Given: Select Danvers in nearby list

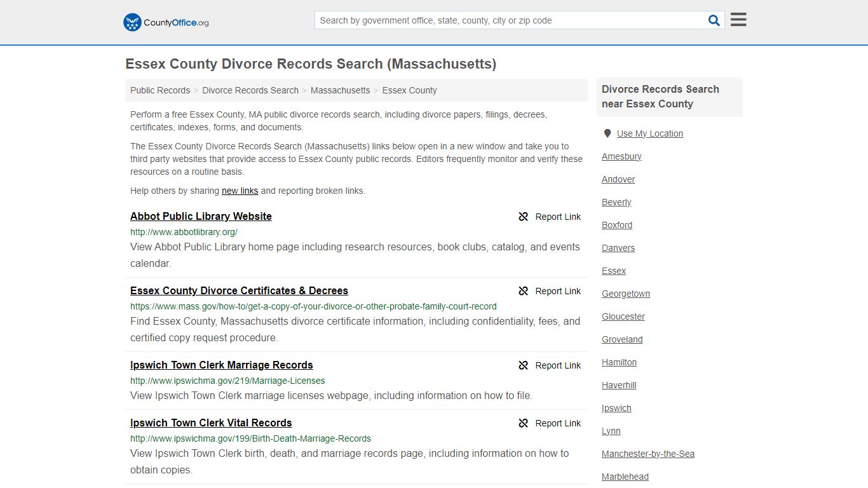Looking at the screenshot, I should (618, 248).
